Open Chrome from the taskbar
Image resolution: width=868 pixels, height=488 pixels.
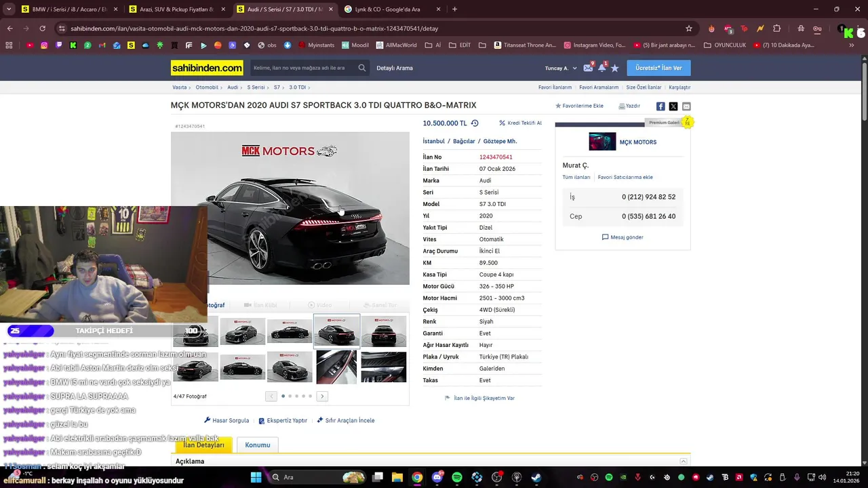pos(417,477)
